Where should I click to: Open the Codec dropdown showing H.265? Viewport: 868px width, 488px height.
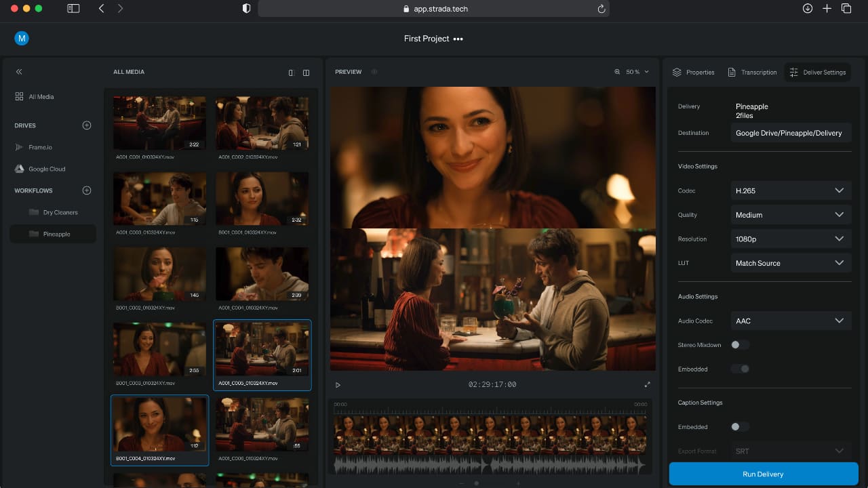(x=791, y=191)
